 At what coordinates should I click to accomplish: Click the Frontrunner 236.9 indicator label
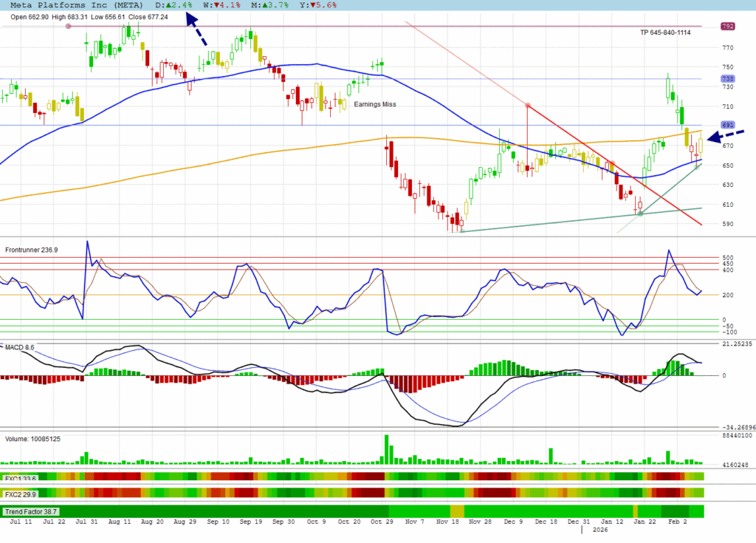click(x=31, y=250)
